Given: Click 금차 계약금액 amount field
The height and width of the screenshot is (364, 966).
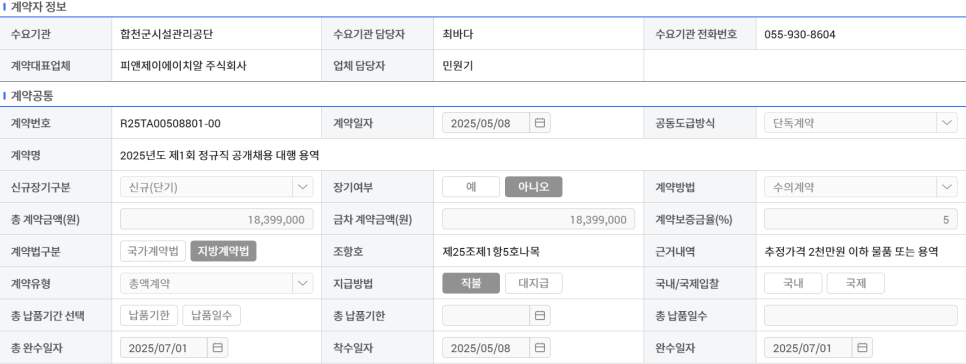Looking at the screenshot, I should tap(538, 219).
